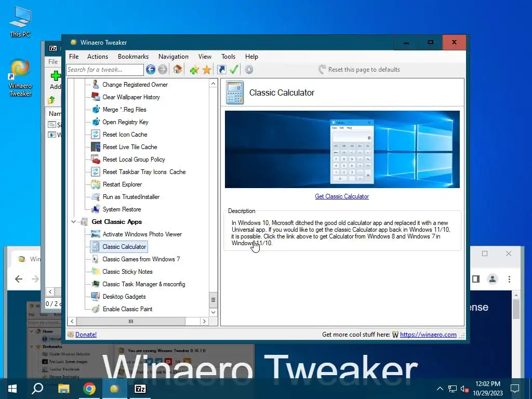532x399 pixels.
Task: Click the Run as TrustedInstaller icon
Action: click(96, 197)
